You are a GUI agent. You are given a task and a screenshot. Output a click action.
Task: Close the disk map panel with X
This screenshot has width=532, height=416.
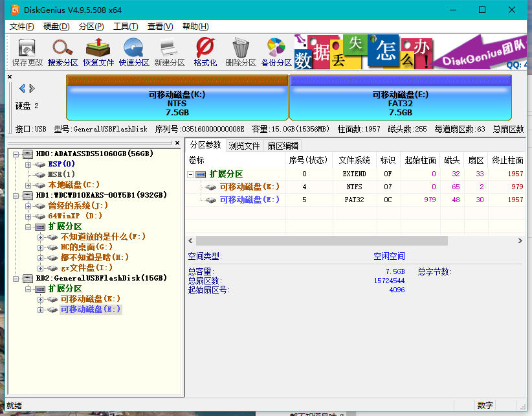10,77
